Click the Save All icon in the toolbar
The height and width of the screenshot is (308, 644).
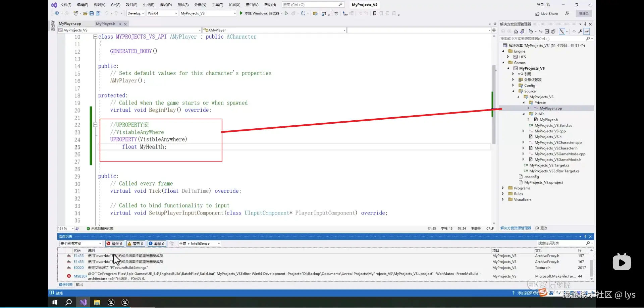click(98, 13)
